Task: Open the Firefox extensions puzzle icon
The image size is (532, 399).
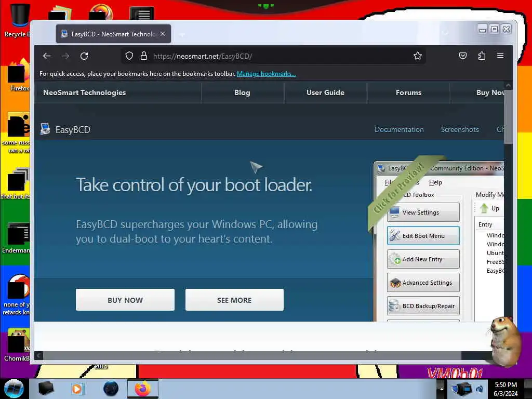Action: tap(482, 56)
